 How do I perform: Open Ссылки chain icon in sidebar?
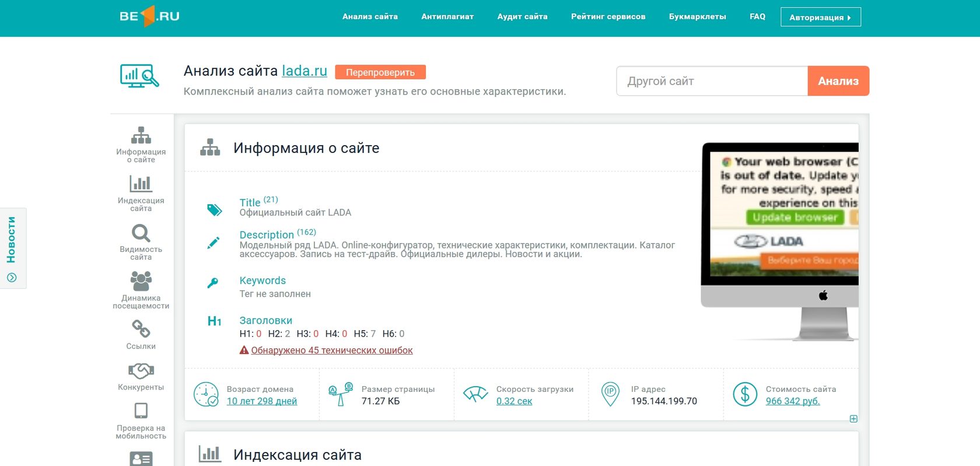pyautogui.click(x=141, y=329)
